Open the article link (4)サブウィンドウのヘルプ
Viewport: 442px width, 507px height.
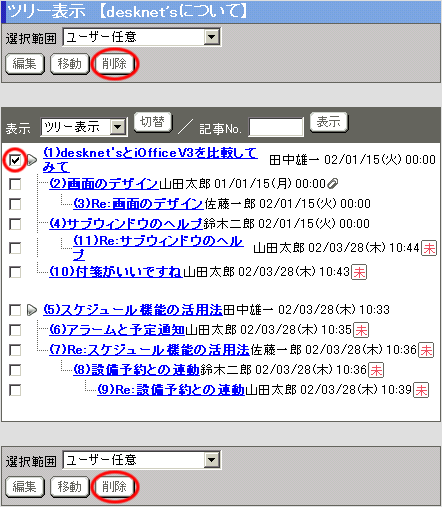[126, 223]
